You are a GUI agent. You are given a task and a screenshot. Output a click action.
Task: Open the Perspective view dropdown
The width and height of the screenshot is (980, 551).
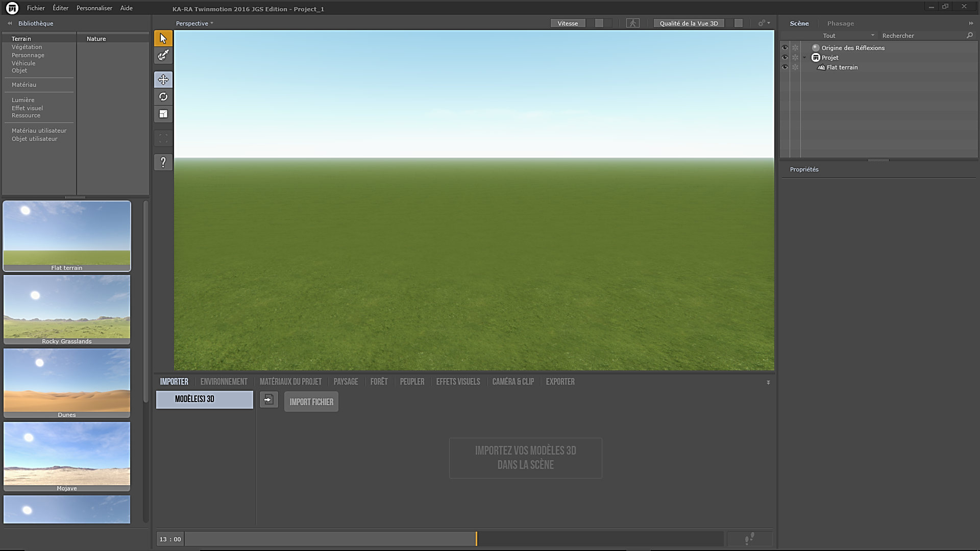[x=194, y=23]
